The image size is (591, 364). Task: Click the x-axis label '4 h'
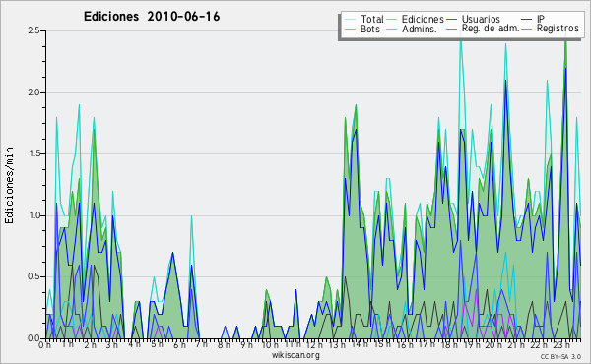[x=134, y=344]
